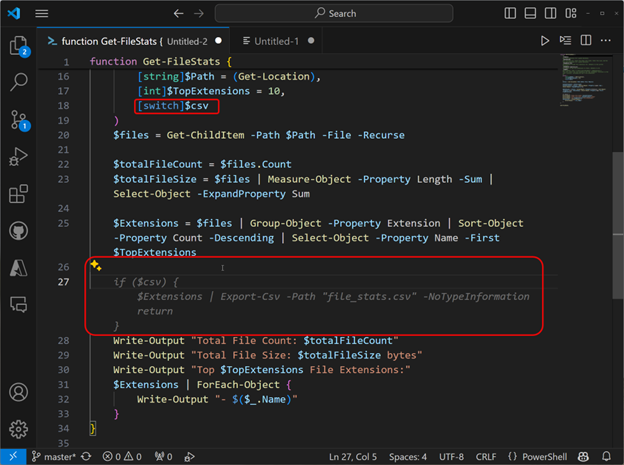624x465 pixels.
Task: Open the Customize Layout icon
Action: point(571,14)
